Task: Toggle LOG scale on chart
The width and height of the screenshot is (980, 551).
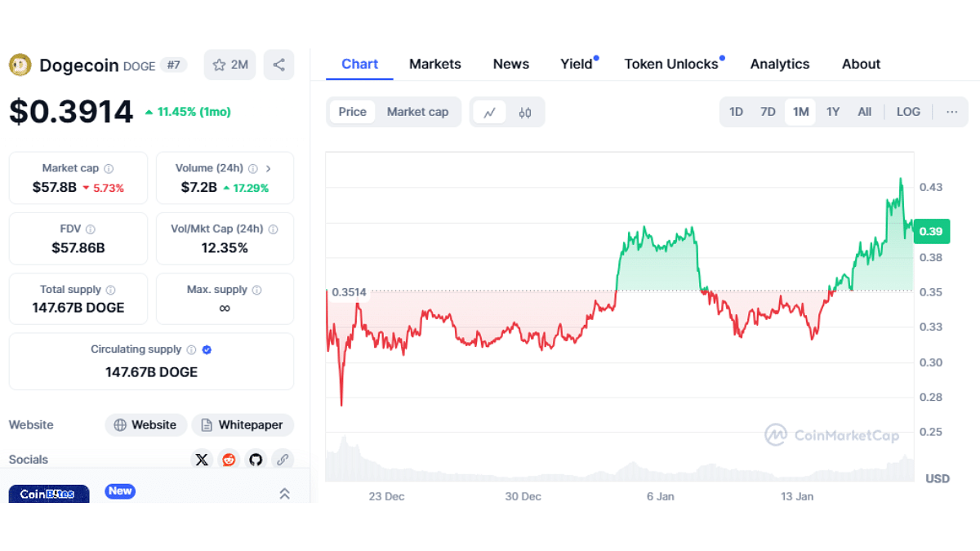Action: click(908, 112)
